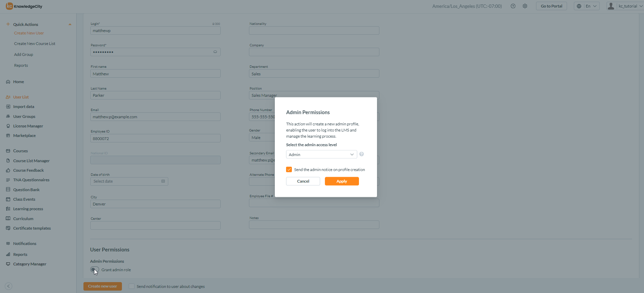The image size is (644, 293).
Task: Open the language selector dropdown
Action: [586, 6]
